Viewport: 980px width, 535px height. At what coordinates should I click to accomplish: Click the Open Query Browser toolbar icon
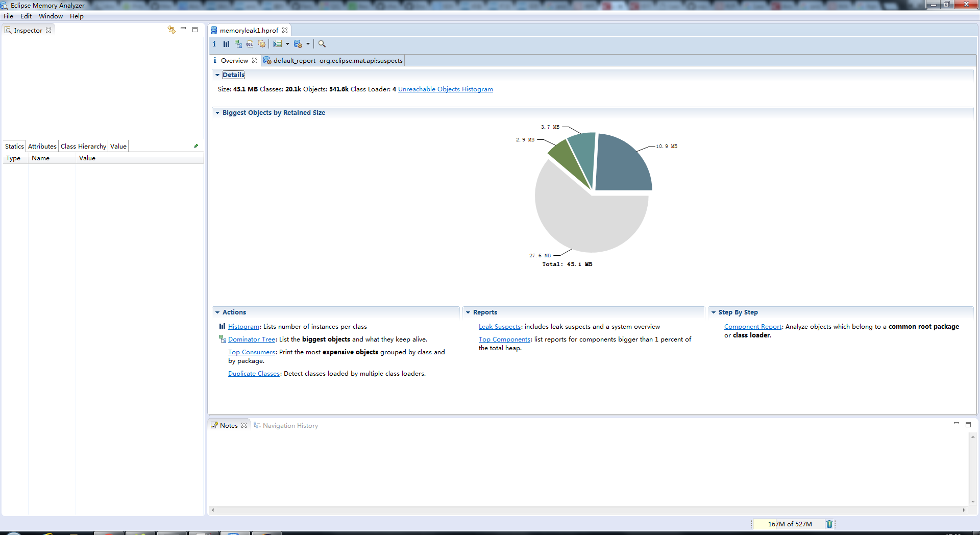(x=298, y=44)
